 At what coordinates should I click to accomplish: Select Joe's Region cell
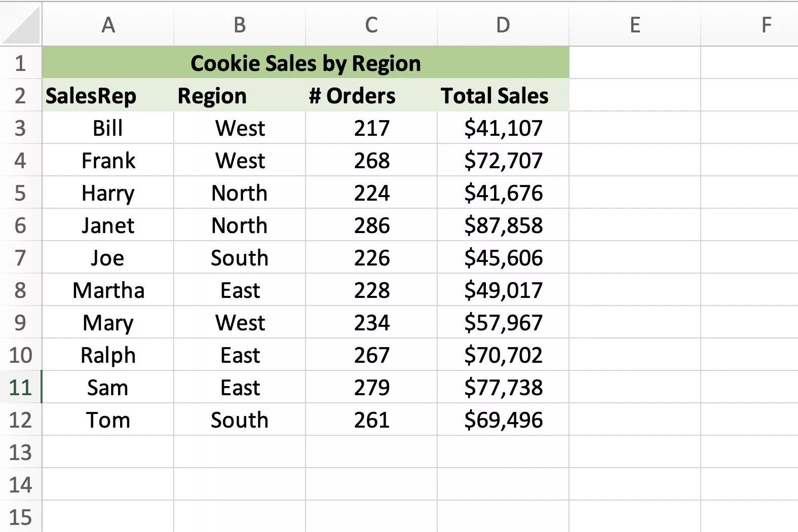click(240, 258)
